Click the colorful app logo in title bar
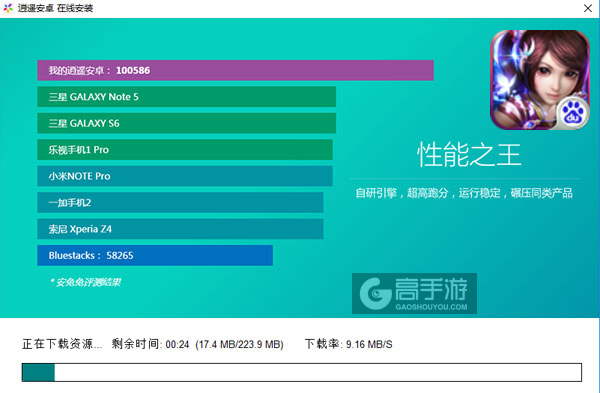Image resolution: width=600 pixels, height=393 pixels. pyautogui.click(x=8, y=8)
